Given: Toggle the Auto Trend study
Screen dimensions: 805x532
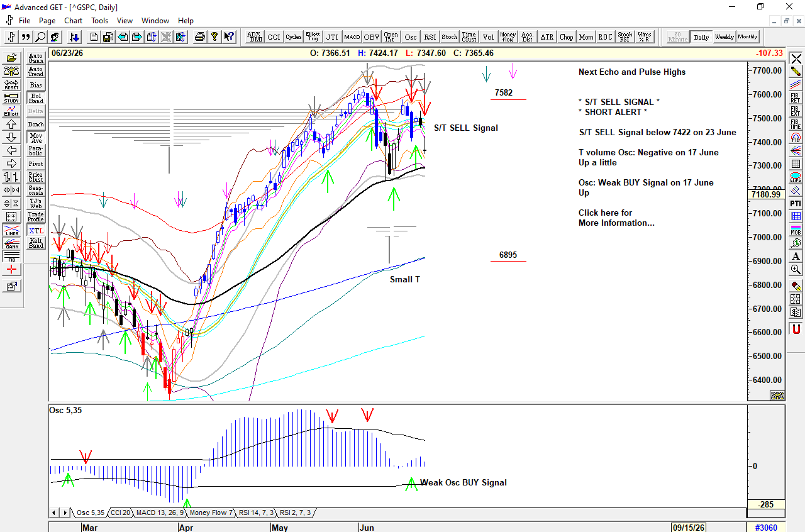Looking at the screenshot, I should coord(36,72).
